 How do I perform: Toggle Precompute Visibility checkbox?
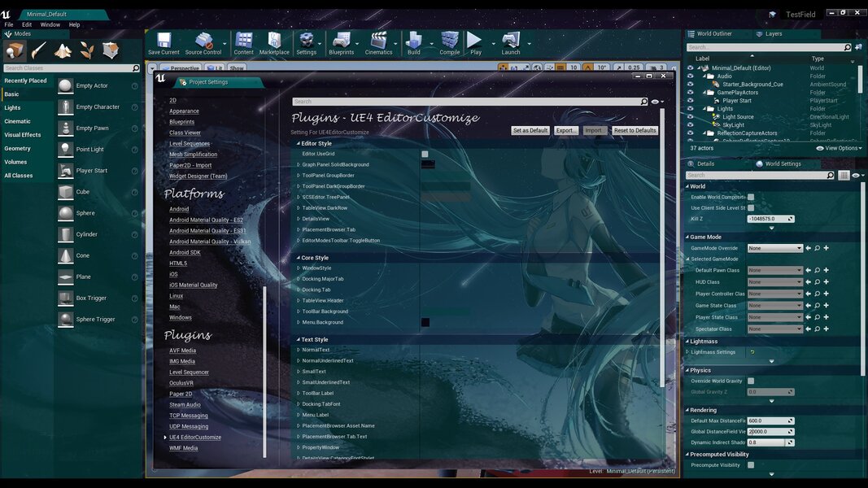pyautogui.click(x=751, y=464)
